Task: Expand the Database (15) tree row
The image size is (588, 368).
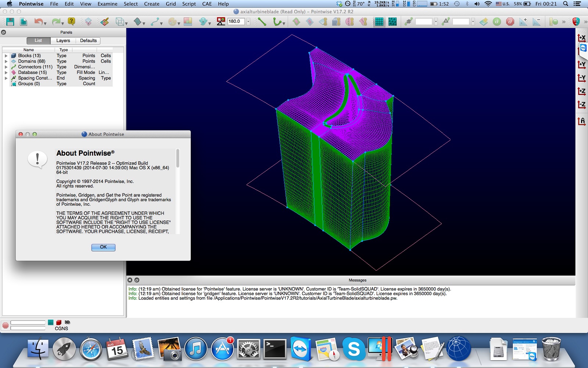Action: coord(6,72)
